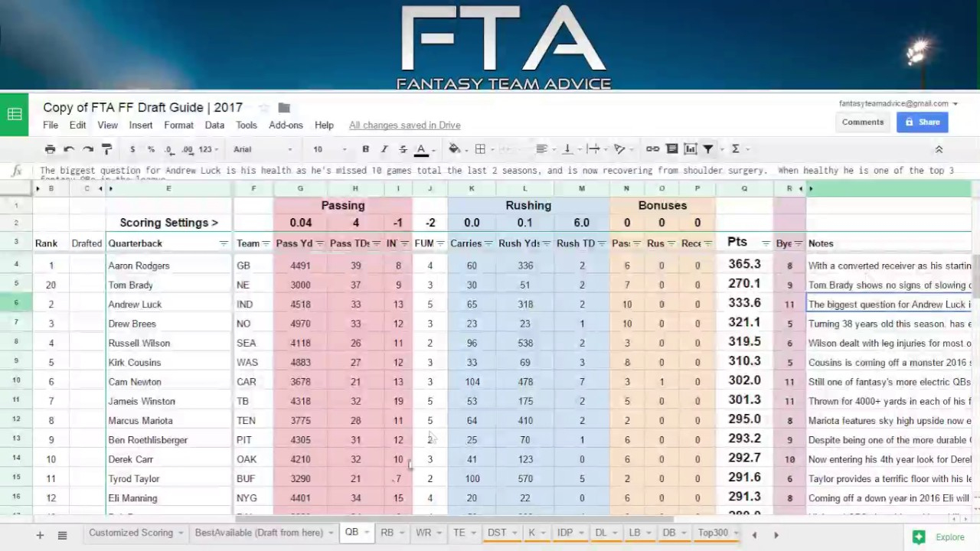Open the Insert menu
Screen dimensions: 980x551
tap(141, 125)
